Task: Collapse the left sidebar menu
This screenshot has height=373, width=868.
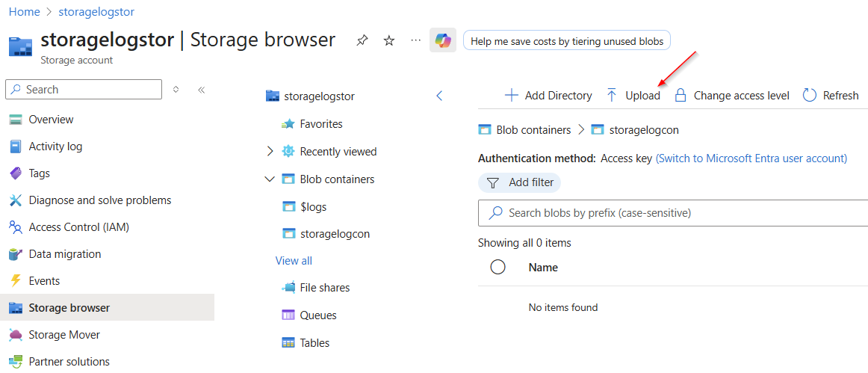Action: (x=202, y=90)
